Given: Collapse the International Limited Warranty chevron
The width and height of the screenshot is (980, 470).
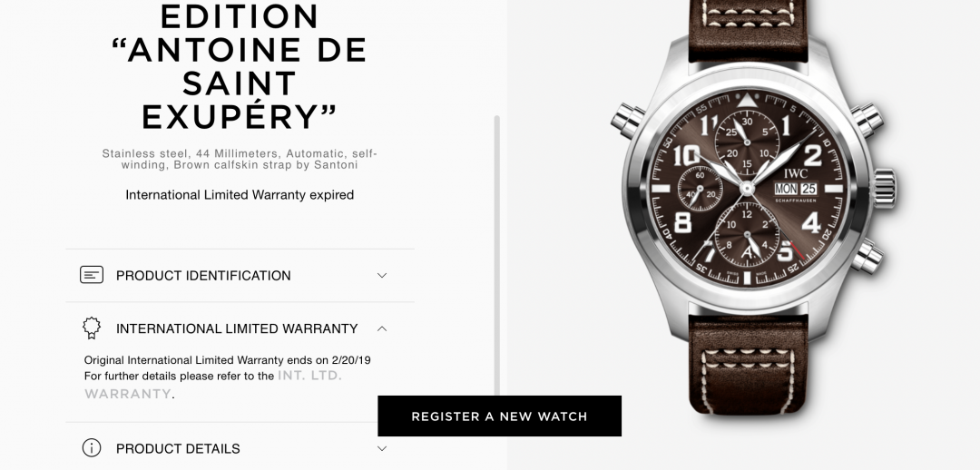Looking at the screenshot, I should coord(382,328).
